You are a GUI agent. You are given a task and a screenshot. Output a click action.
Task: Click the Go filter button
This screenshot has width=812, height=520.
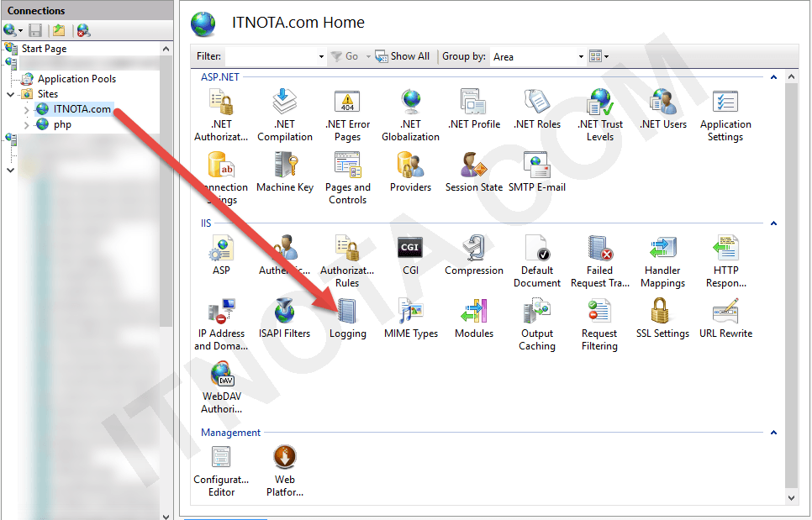click(x=345, y=56)
